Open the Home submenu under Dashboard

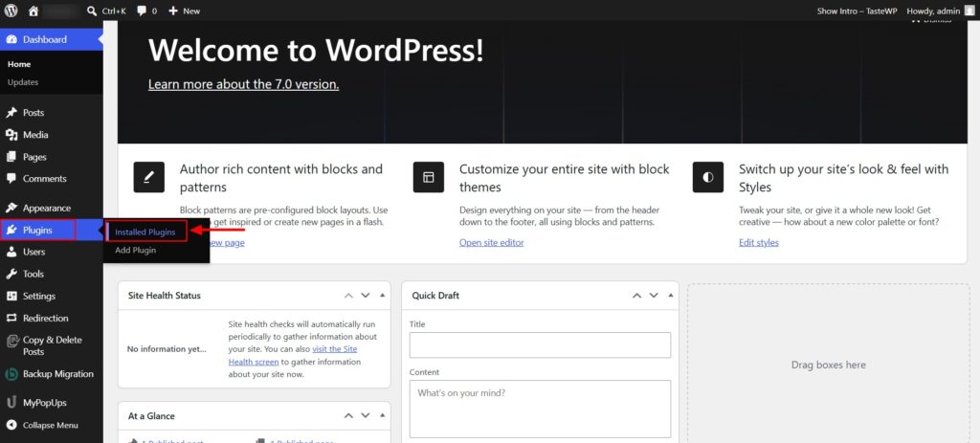(x=19, y=64)
